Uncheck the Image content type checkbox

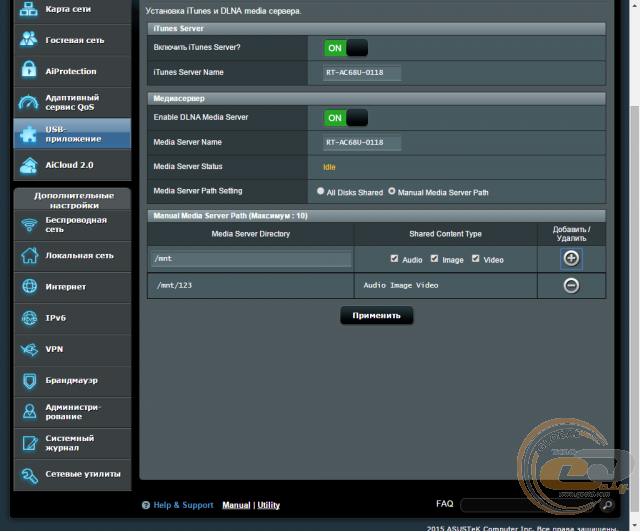click(x=434, y=258)
